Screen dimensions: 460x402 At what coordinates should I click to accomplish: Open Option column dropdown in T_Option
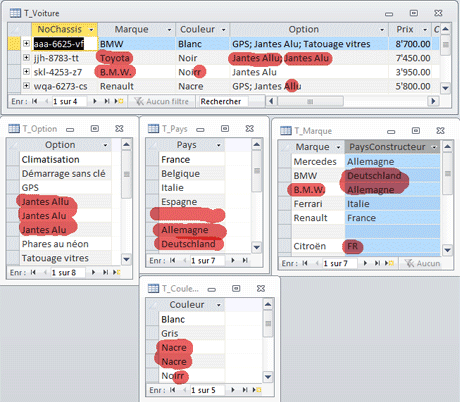pyautogui.click(x=105, y=145)
